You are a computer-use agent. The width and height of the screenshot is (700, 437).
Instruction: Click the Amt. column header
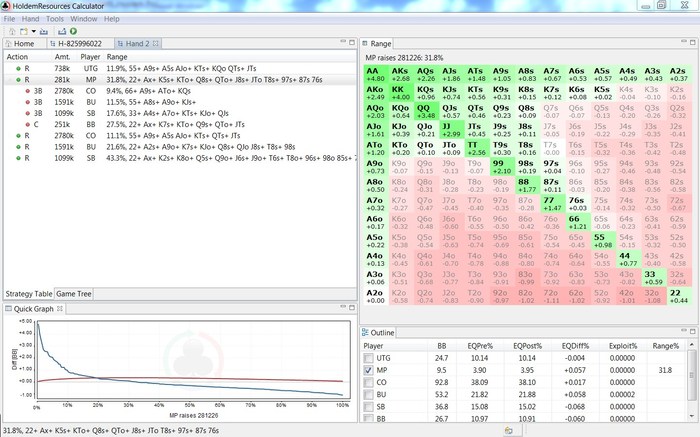pos(62,57)
